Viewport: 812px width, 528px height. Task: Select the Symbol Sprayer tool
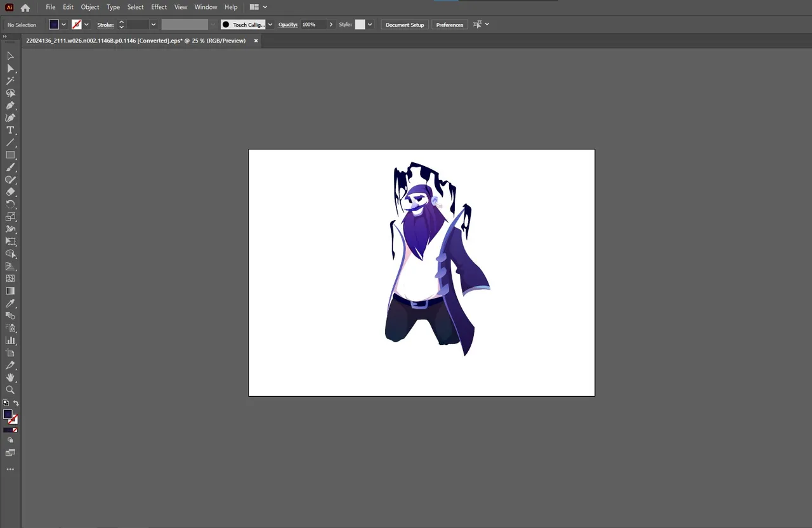[10, 328]
